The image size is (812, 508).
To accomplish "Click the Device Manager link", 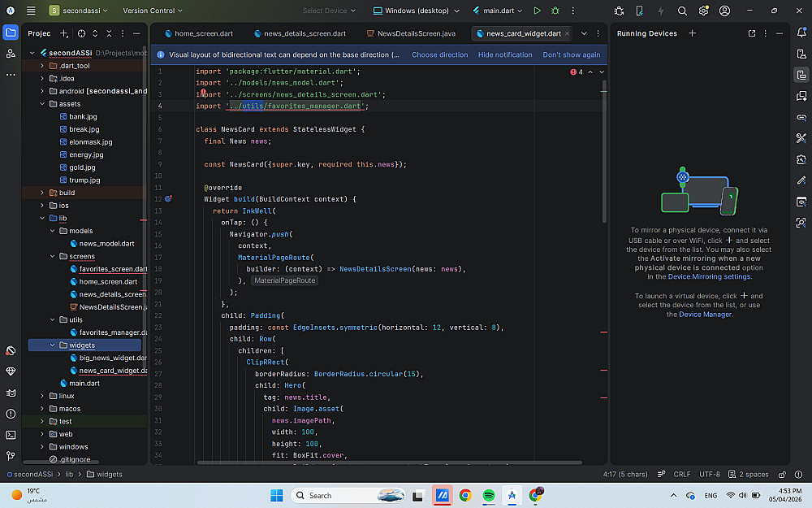I will (x=705, y=315).
